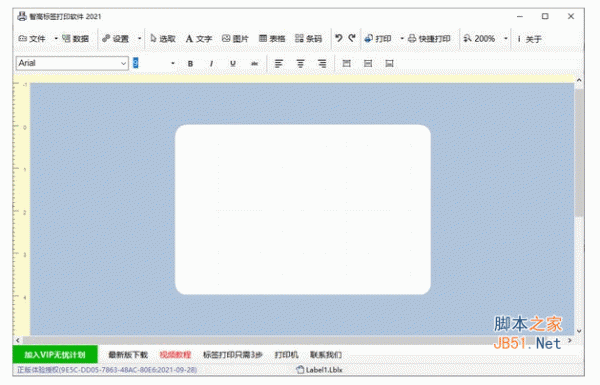Minimize the application window

(x=520, y=16)
